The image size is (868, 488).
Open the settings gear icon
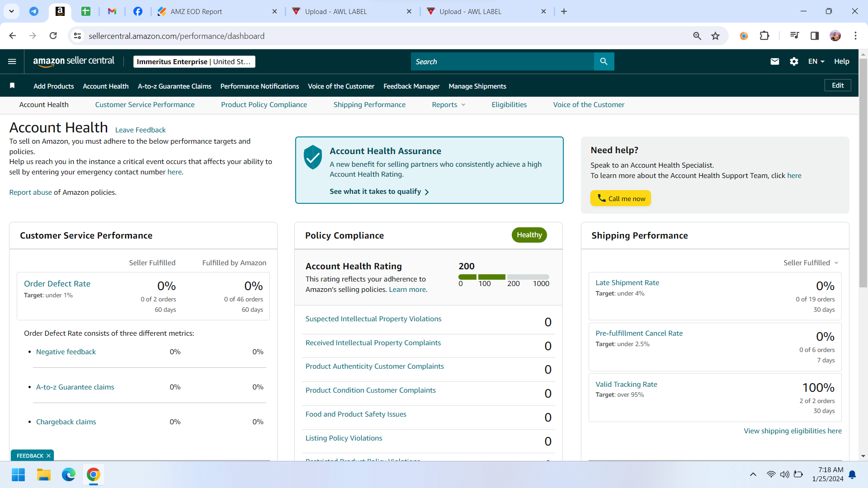(x=794, y=61)
